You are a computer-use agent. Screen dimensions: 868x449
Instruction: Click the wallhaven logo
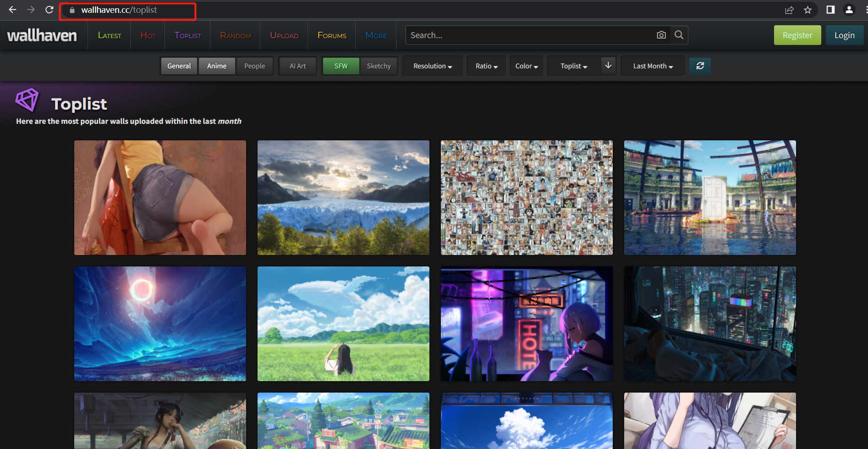coord(42,35)
